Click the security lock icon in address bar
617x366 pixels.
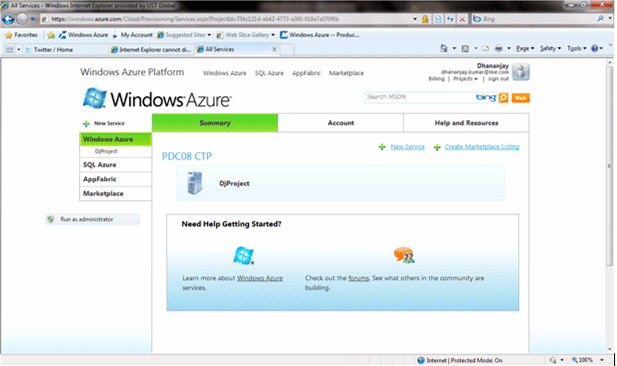[425, 19]
